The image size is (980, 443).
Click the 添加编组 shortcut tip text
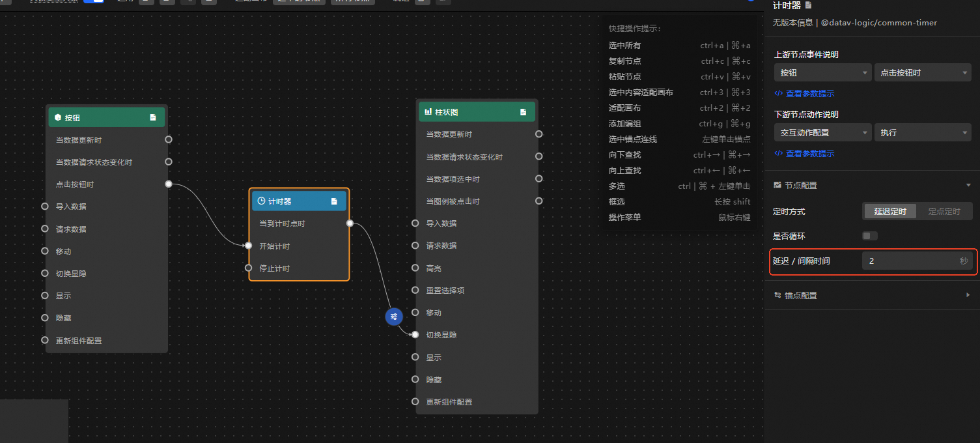tap(624, 124)
